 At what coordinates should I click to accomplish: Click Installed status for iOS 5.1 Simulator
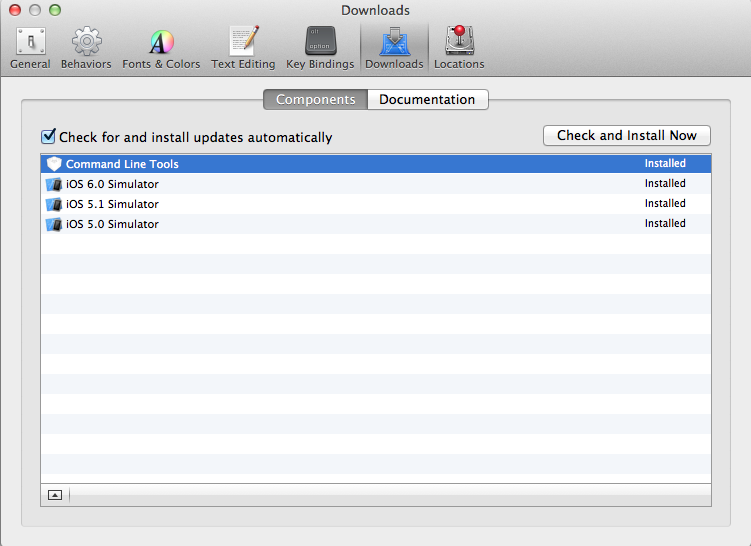(x=665, y=204)
